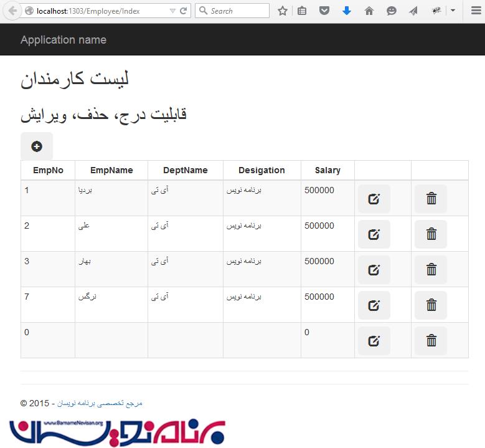Reload the current page
485x448 pixels.
coord(184,11)
